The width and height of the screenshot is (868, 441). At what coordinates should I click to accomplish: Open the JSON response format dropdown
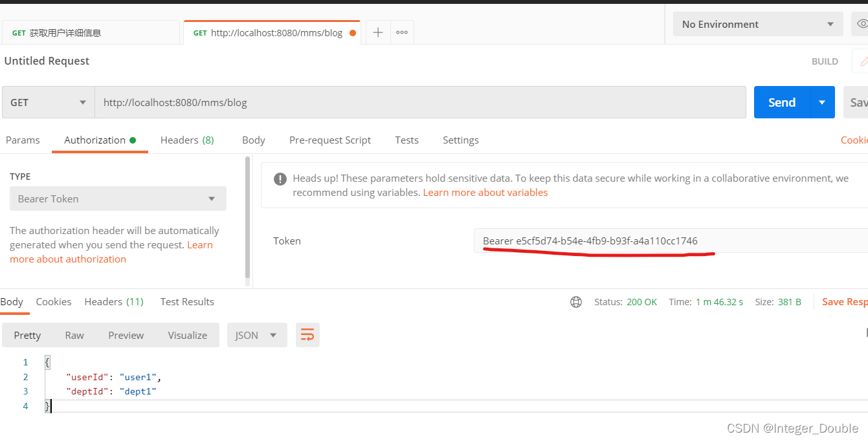256,335
